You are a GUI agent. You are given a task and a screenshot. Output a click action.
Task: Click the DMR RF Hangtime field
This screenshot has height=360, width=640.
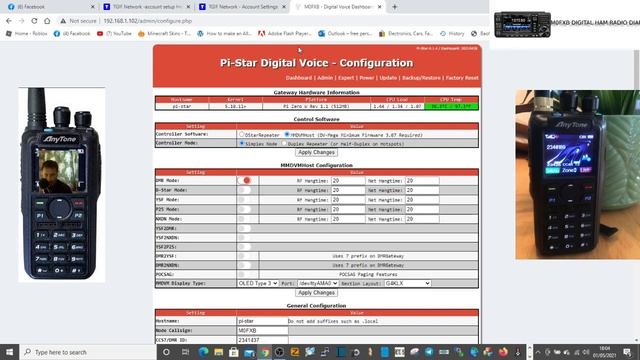pos(347,180)
